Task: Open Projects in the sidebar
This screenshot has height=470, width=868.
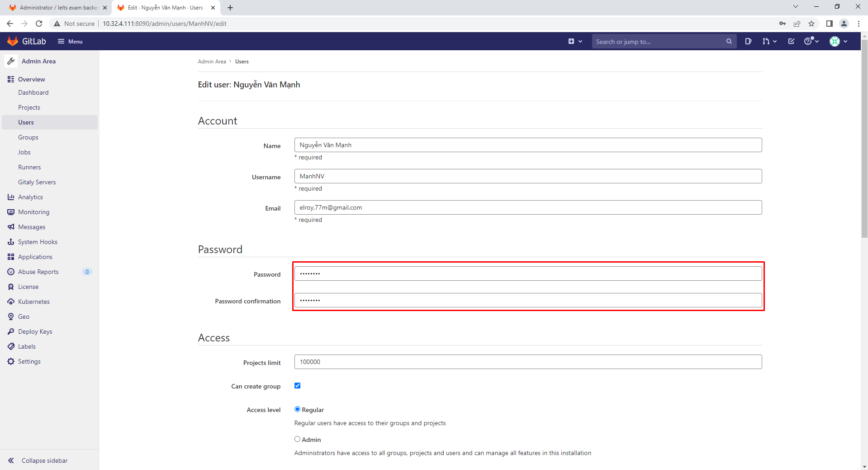Action: click(29, 107)
